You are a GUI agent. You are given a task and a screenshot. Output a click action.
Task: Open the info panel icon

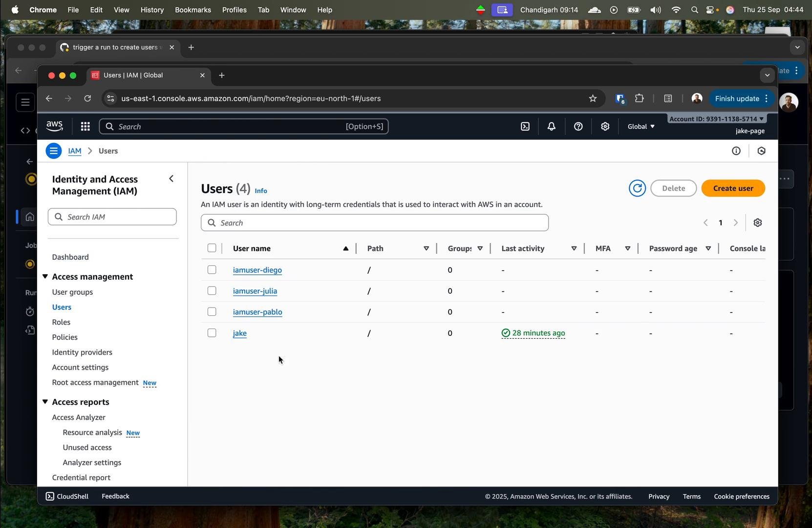[x=736, y=151]
